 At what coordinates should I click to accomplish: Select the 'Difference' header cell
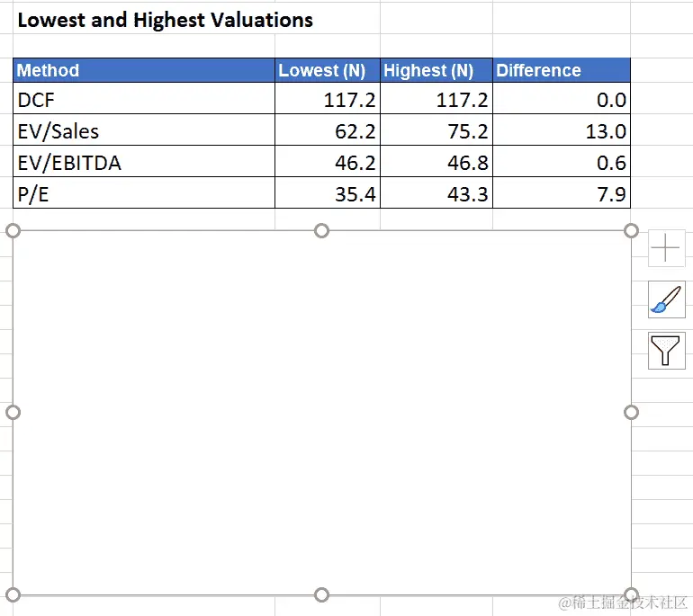pyautogui.click(x=562, y=70)
